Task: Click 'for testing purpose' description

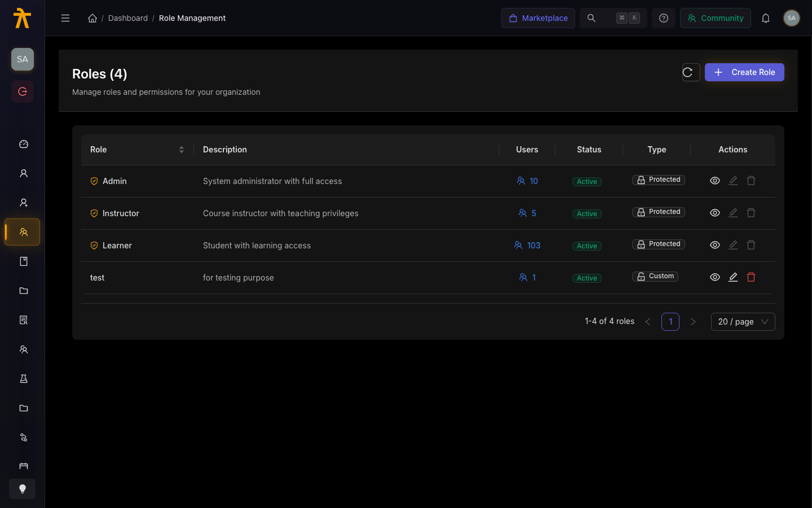Action: [x=239, y=278]
